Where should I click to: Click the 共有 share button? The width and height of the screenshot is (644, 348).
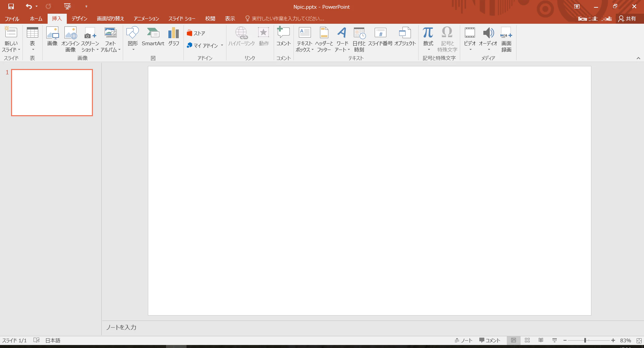point(627,19)
